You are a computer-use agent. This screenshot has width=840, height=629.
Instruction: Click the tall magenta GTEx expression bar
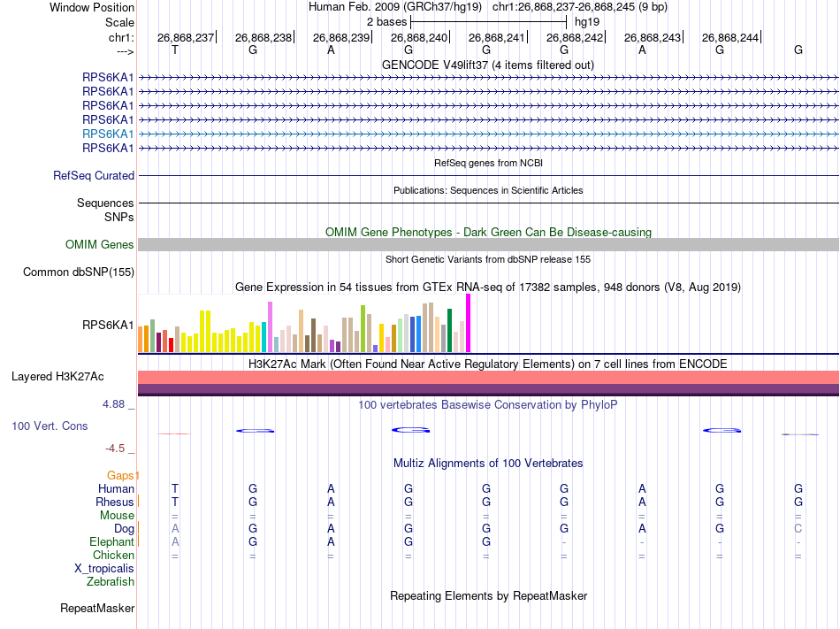coord(469,323)
